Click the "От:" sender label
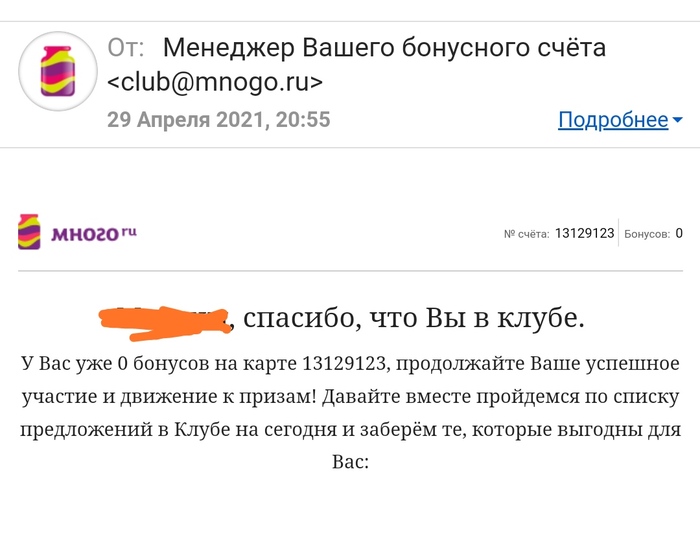Screen dimensions: 700x537 click(x=126, y=47)
